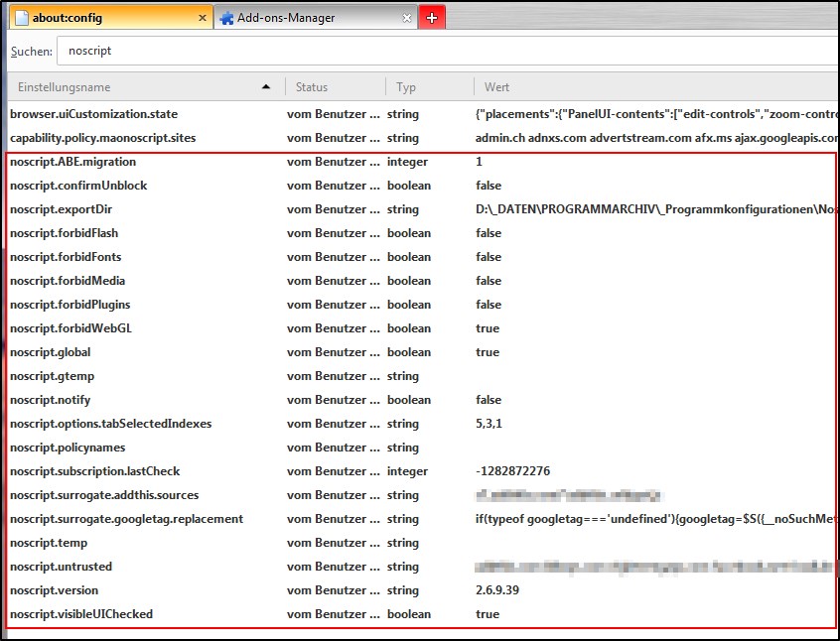Sort by Status column header
840x641 pixels.
point(336,86)
